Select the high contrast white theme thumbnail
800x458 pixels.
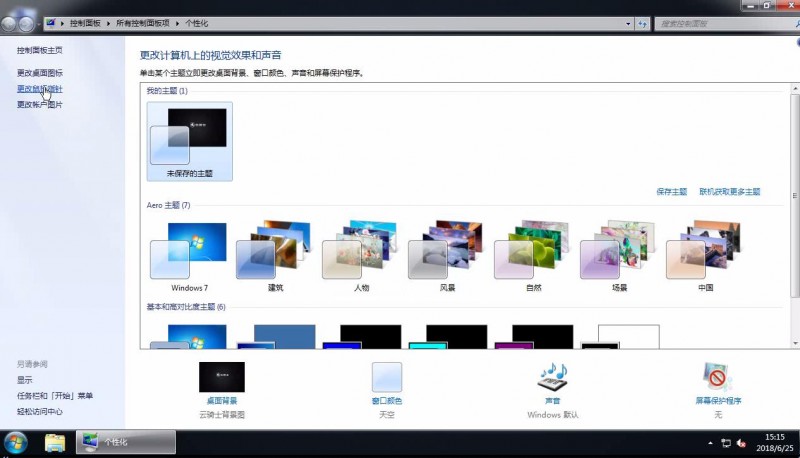click(619, 337)
